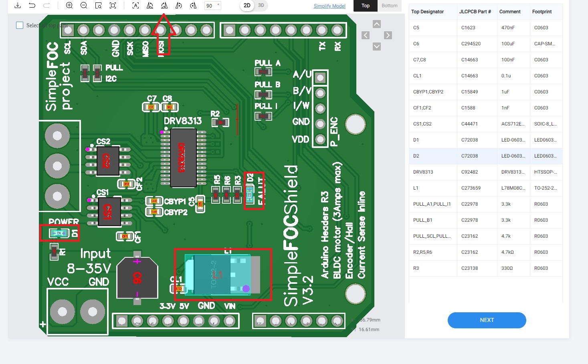Select the R2,R5,R6 table row
The image size is (588, 364).
(485, 252)
